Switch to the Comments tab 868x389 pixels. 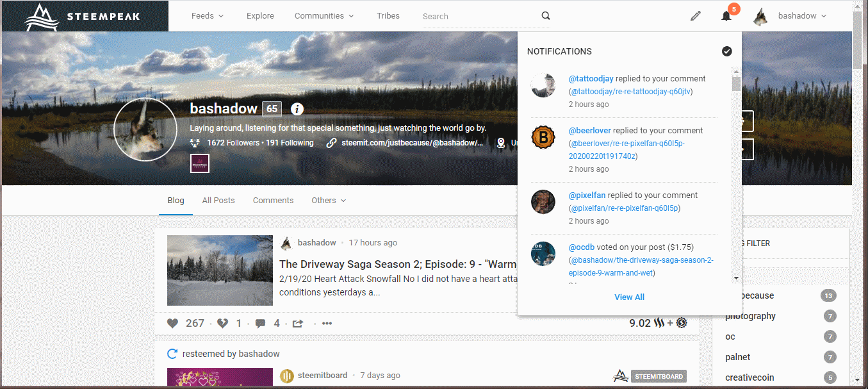click(273, 201)
